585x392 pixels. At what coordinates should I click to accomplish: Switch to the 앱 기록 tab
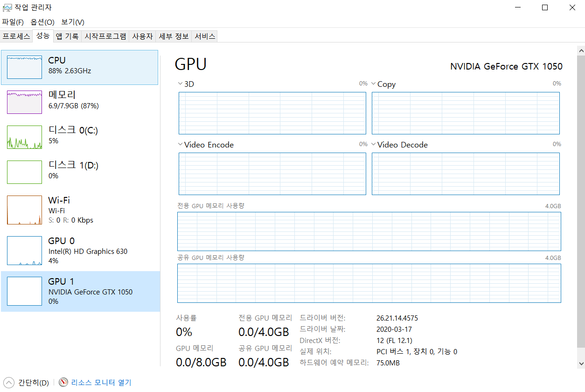(x=67, y=36)
